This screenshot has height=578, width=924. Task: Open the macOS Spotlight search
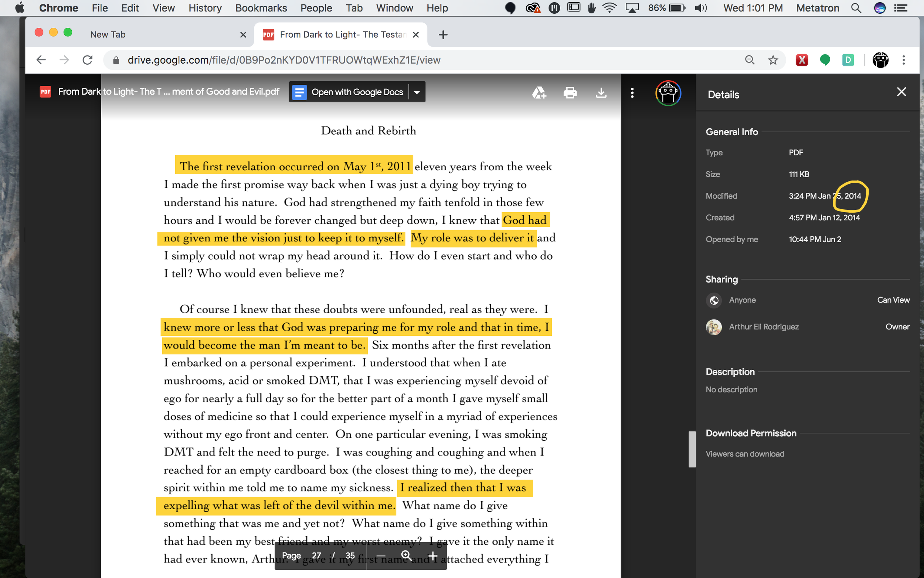(x=856, y=8)
